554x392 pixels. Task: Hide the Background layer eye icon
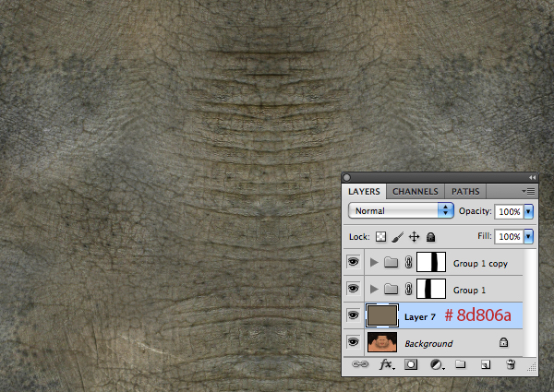pyautogui.click(x=353, y=341)
